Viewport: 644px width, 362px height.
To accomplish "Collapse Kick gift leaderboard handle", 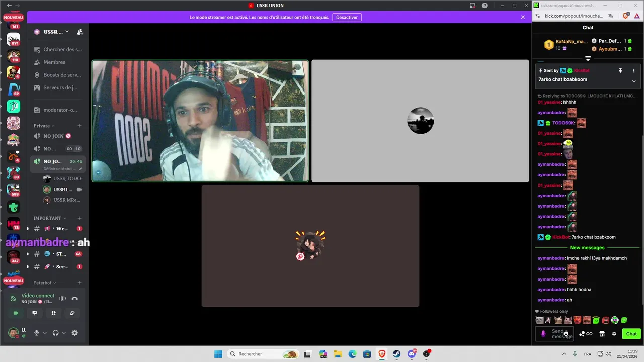I will tap(588, 59).
